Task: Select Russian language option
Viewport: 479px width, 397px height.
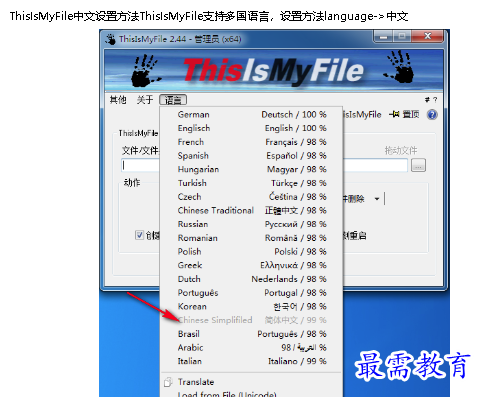Action: 252,224
